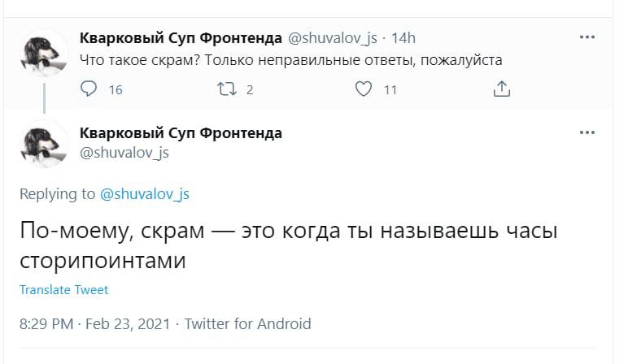Click the Translate Tweet link
Image resolution: width=628 pixels, height=364 pixels.
(63, 290)
